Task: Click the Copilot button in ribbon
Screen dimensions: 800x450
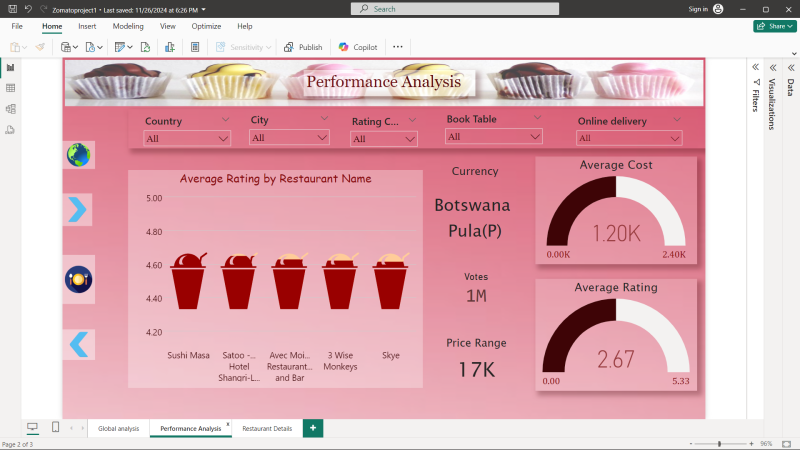Action: point(357,47)
